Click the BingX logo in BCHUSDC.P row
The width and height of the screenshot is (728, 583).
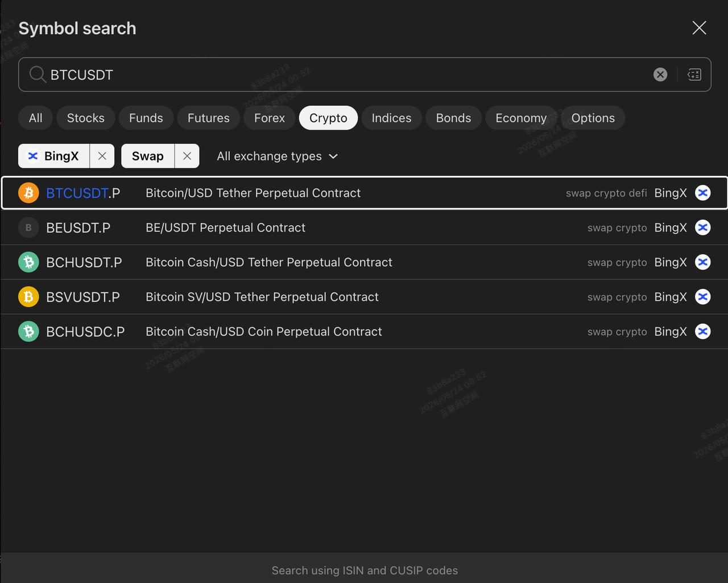click(x=703, y=332)
